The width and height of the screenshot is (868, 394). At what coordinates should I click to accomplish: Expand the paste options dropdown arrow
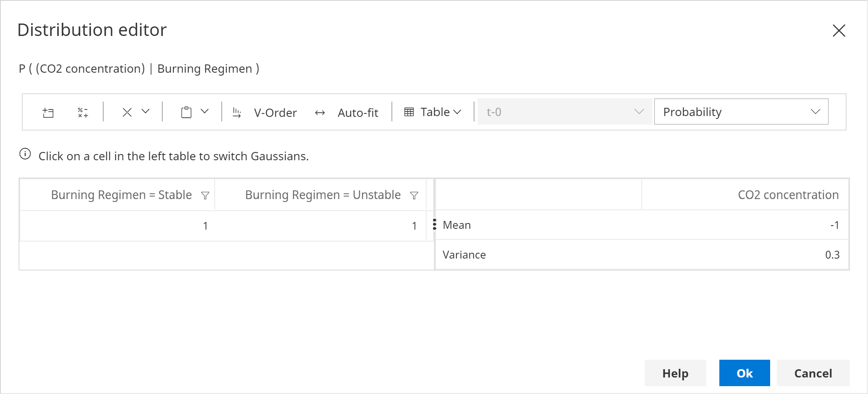coord(204,112)
